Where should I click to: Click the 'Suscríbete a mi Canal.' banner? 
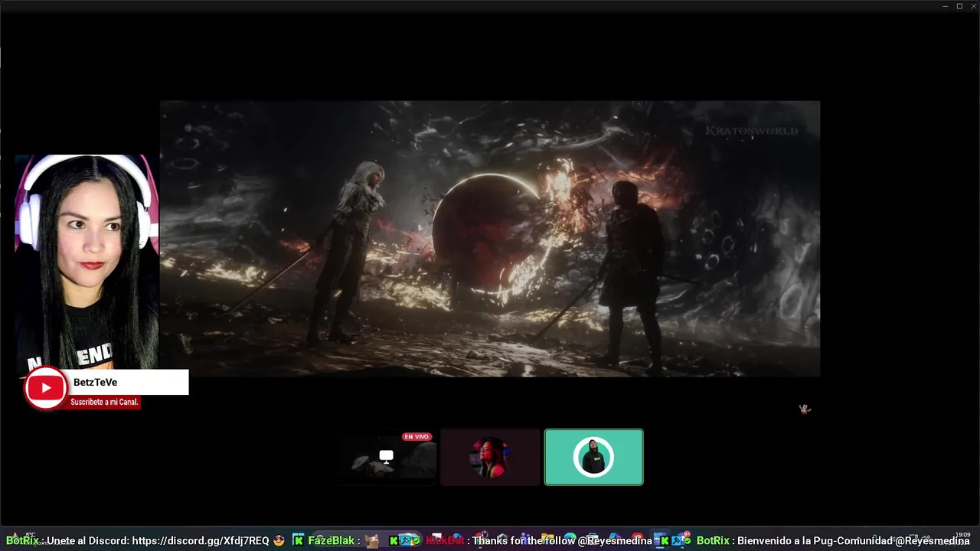[x=104, y=402]
